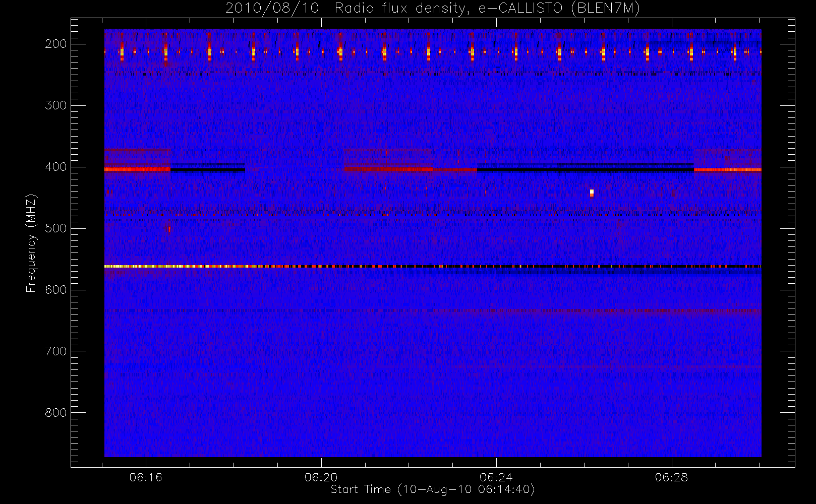
Task: Click the 400 frequency tick label
Action: [55, 167]
